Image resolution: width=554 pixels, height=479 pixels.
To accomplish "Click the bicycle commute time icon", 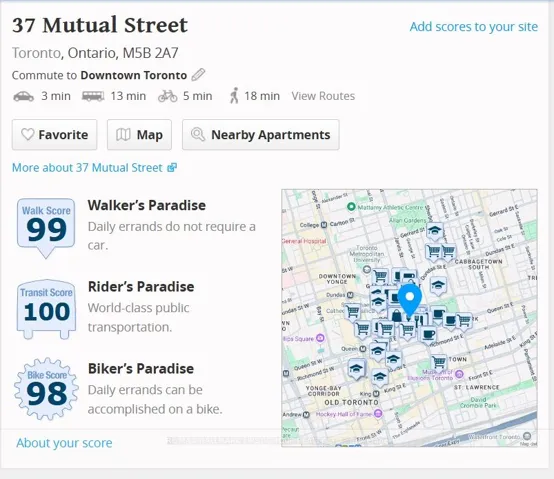I will pyautogui.click(x=167, y=96).
